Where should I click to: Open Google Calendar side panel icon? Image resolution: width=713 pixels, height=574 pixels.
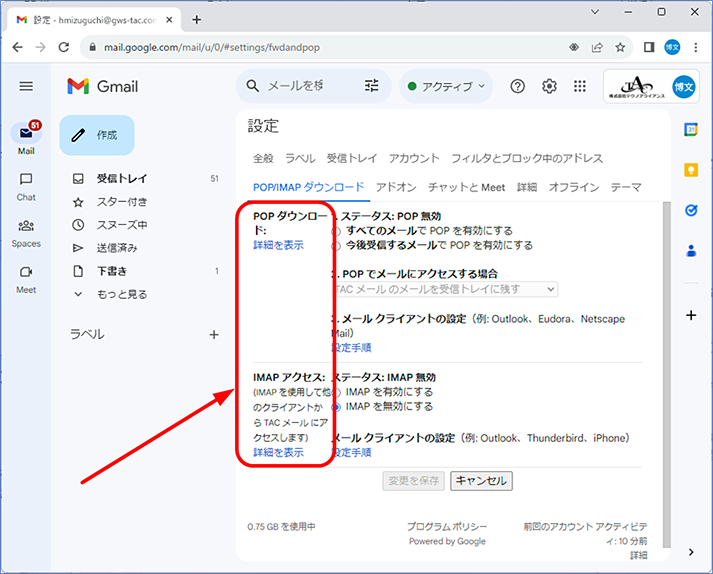[691, 129]
